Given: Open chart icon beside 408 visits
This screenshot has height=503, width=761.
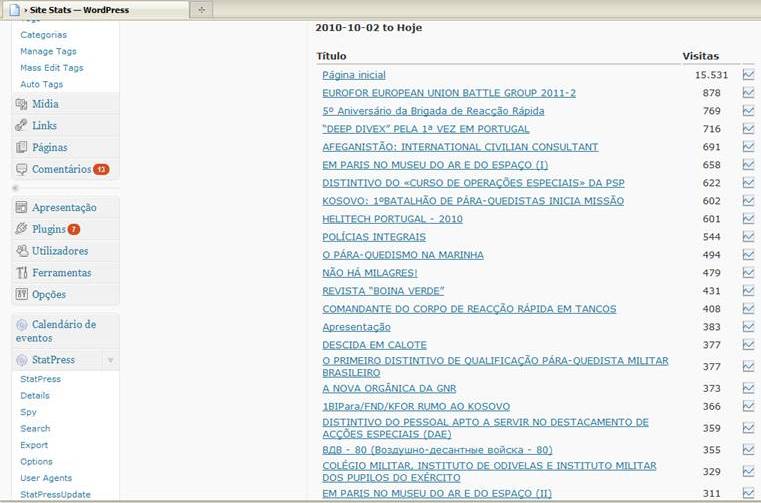Looking at the screenshot, I should (748, 308).
